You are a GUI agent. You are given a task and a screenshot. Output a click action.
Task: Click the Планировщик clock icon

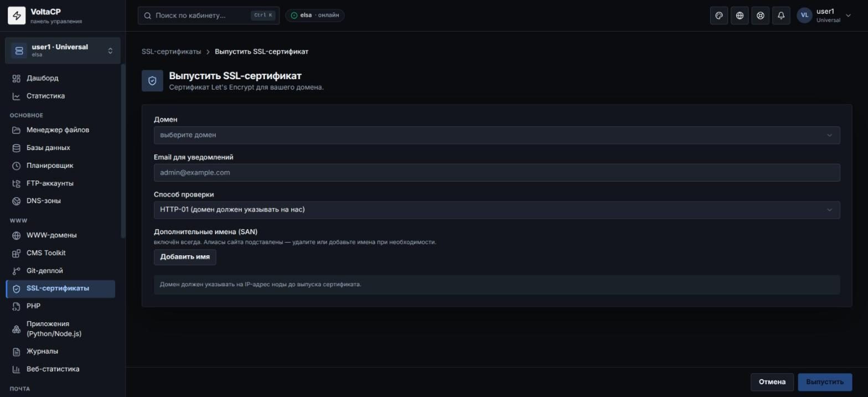pyautogui.click(x=17, y=166)
